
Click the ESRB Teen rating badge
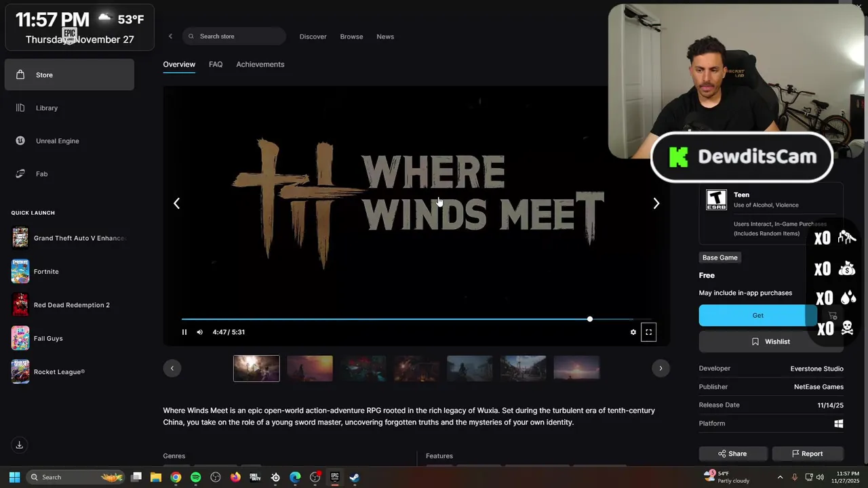tap(716, 200)
